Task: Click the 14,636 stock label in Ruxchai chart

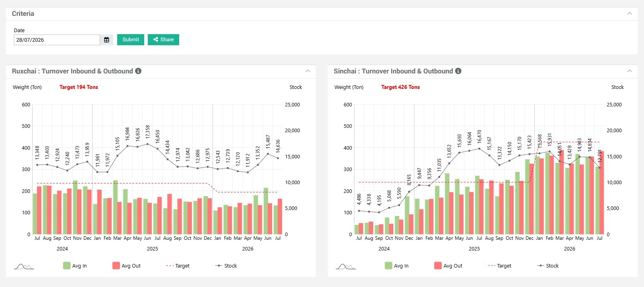Action: tap(278, 146)
